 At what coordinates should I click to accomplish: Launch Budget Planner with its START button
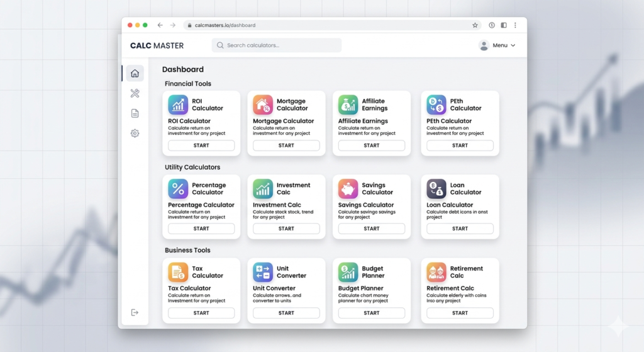372,313
